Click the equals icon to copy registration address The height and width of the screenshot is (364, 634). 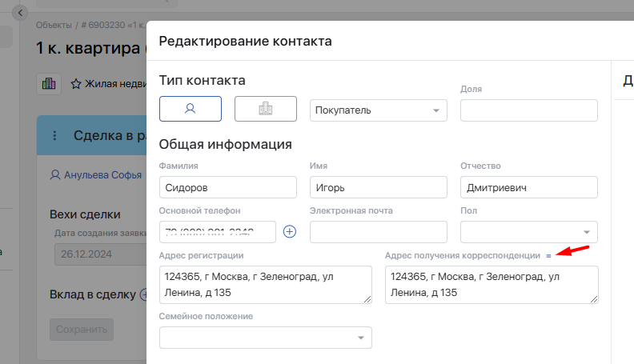coord(548,256)
